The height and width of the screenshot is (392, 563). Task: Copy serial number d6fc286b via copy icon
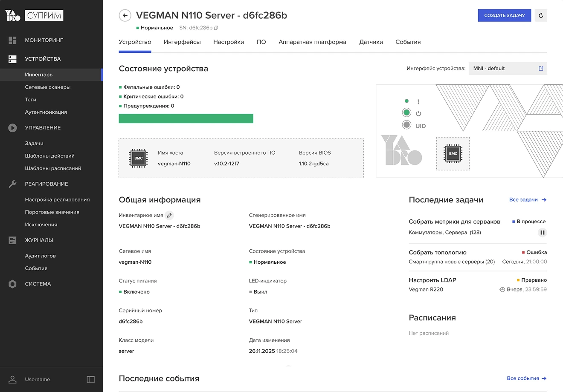coord(217,27)
